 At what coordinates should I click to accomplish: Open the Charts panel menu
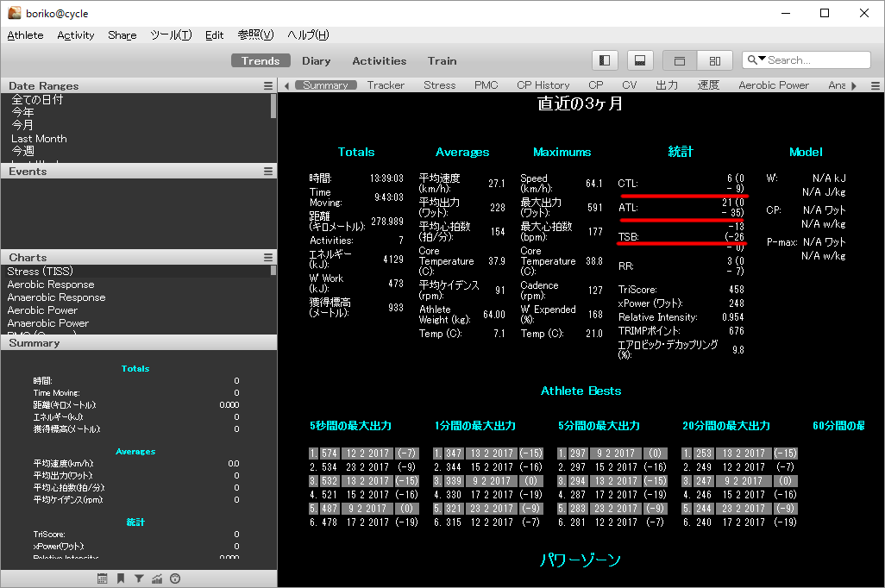[268, 257]
